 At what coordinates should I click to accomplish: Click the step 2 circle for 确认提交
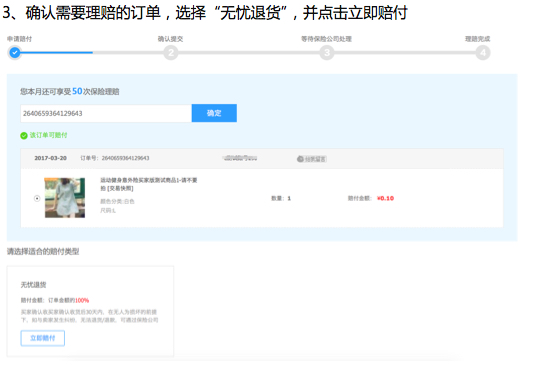pyautogui.click(x=171, y=52)
